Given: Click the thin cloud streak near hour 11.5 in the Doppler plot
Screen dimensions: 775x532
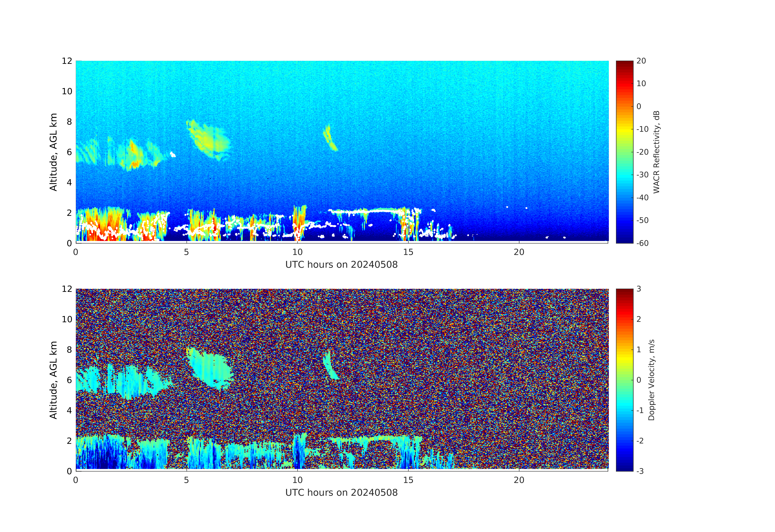Looking at the screenshot, I should point(329,366).
